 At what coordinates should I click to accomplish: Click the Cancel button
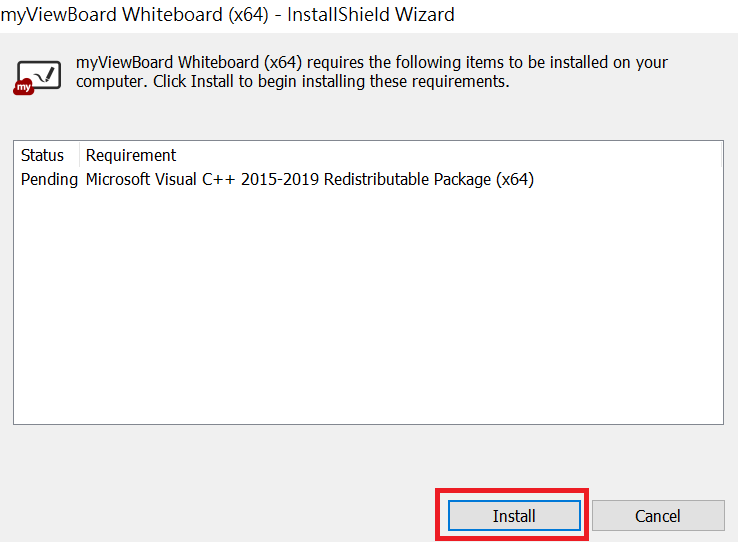[658, 516]
